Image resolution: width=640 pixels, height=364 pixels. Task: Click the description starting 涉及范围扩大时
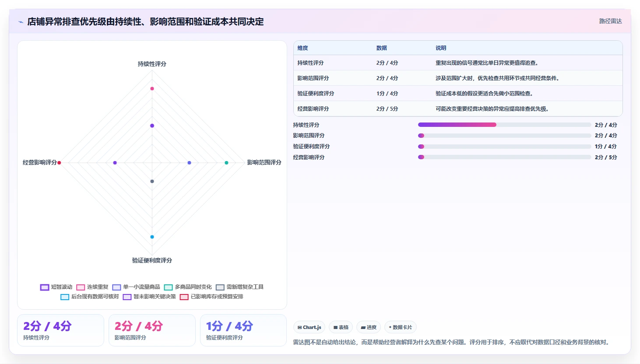(x=498, y=78)
